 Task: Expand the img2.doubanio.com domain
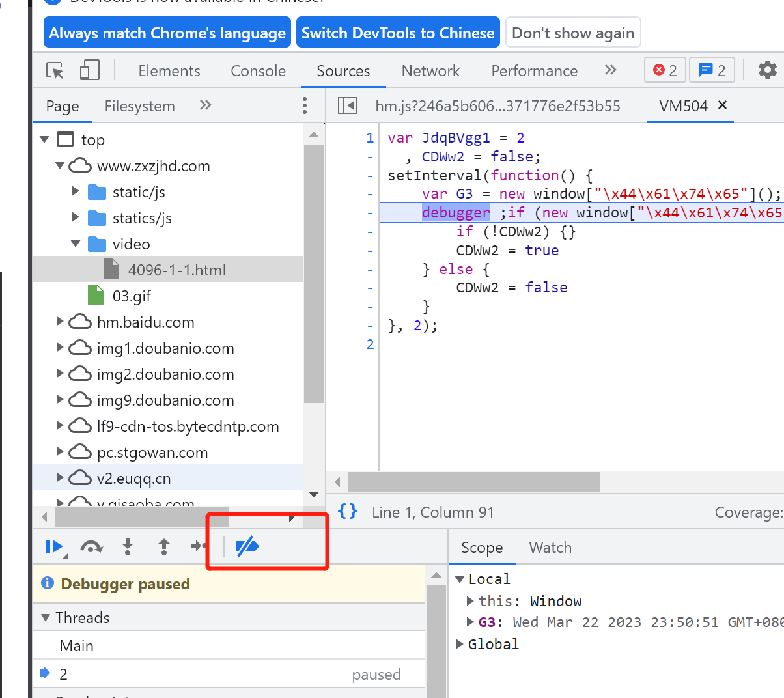coord(60,374)
